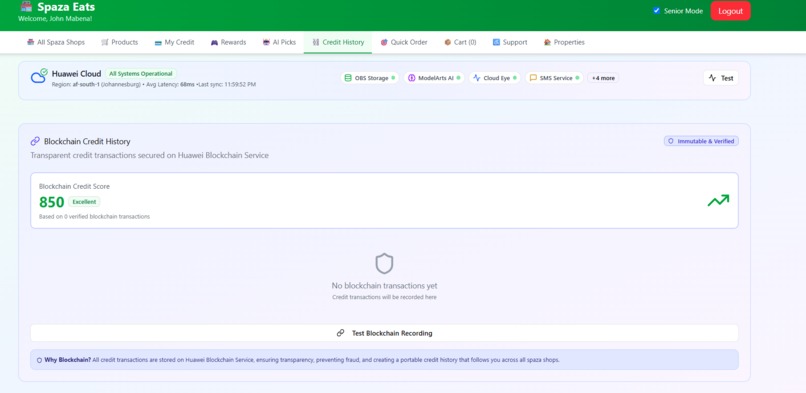The image size is (806, 393).
Task: Click the No blockchain transactions yet message
Action: (x=384, y=286)
